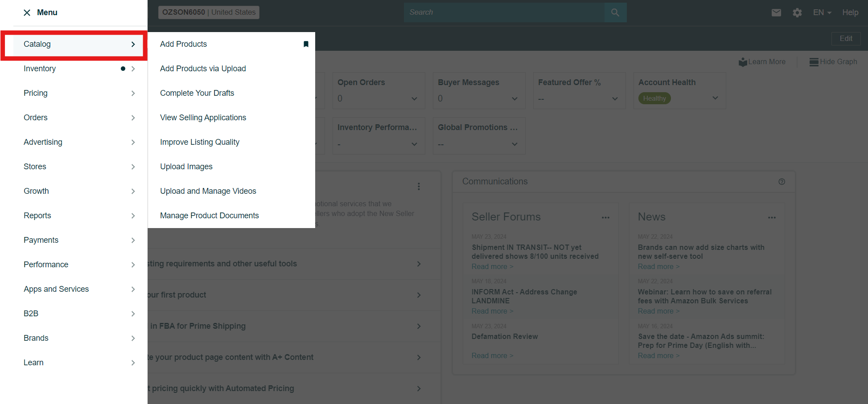868x404 pixels.
Task: Expand the first product row chevron
Action: (x=419, y=295)
